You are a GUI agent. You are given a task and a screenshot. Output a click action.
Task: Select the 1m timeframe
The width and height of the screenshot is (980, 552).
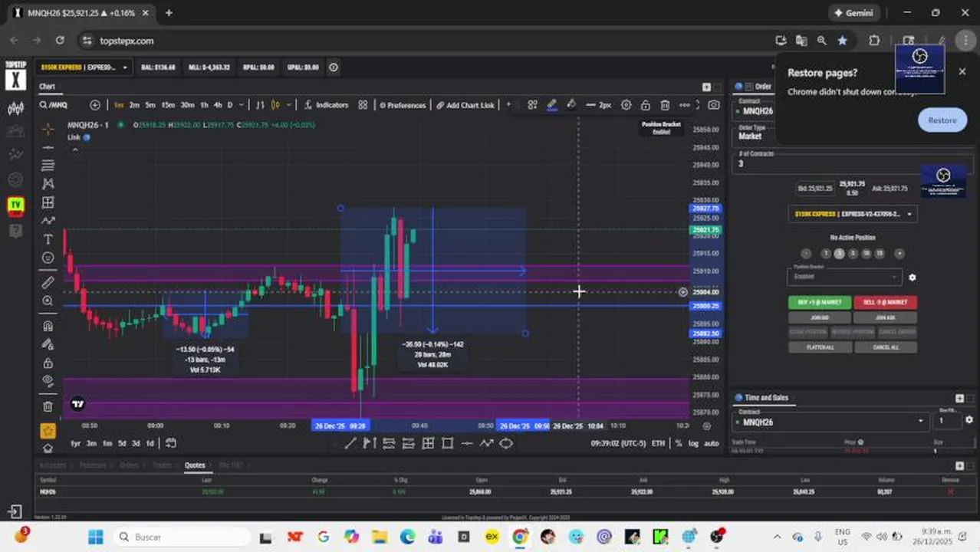[x=119, y=105]
